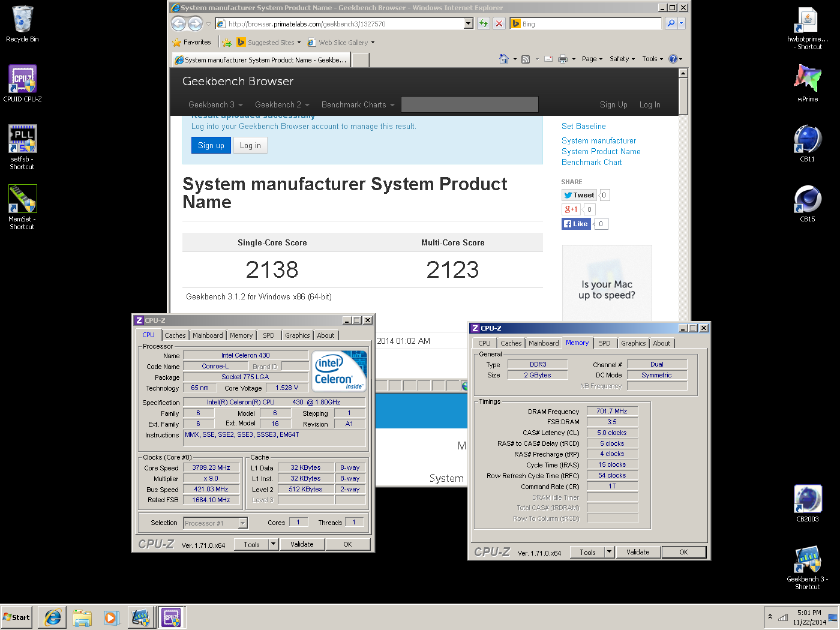Switch to About tab in CPU-Z Memory window
This screenshot has height=630, width=840.
point(662,343)
